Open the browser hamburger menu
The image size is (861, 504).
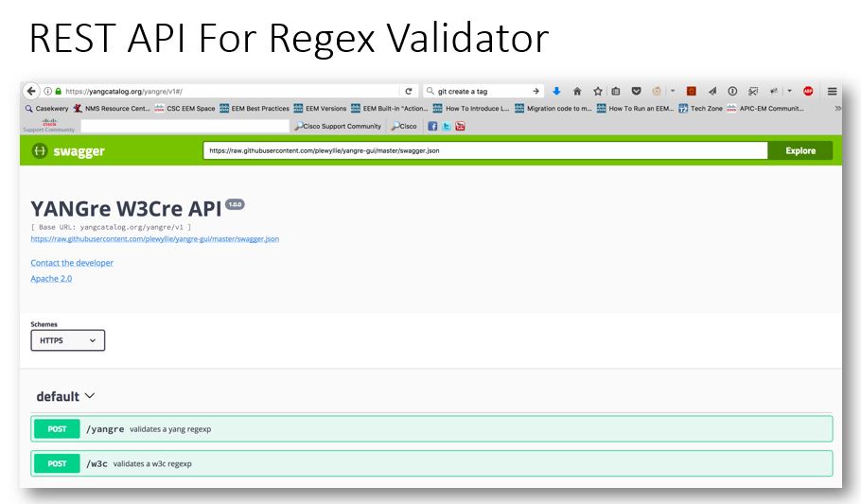pyautogui.click(x=833, y=91)
